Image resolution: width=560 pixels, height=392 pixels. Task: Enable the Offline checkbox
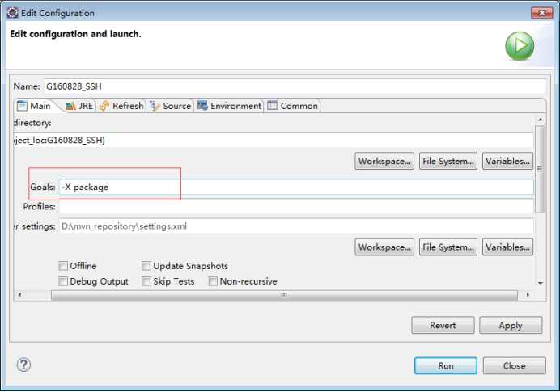click(x=63, y=266)
